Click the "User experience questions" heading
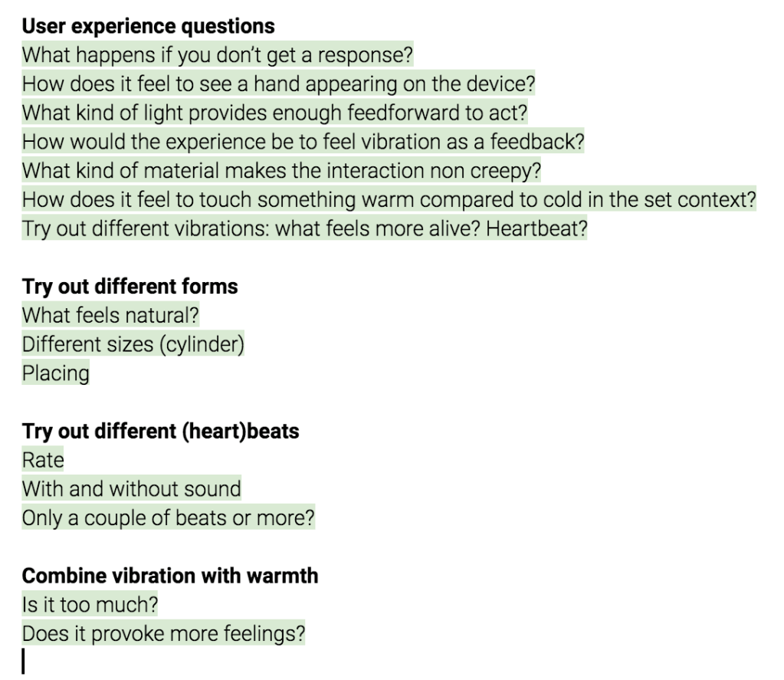 point(148,27)
